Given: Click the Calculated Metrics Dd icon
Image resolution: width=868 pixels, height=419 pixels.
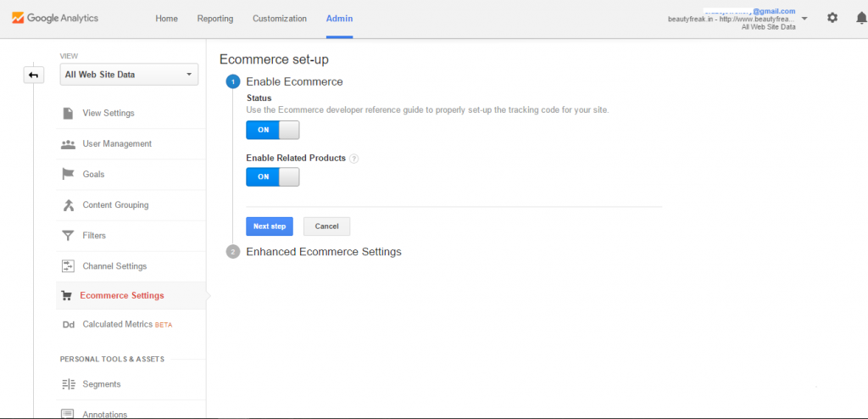Looking at the screenshot, I should (69, 325).
